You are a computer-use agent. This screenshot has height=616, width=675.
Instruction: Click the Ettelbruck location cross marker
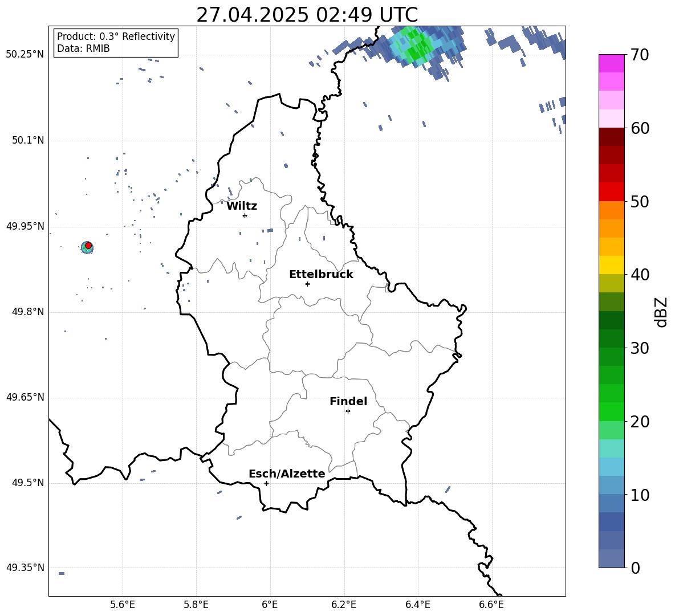coord(307,284)
